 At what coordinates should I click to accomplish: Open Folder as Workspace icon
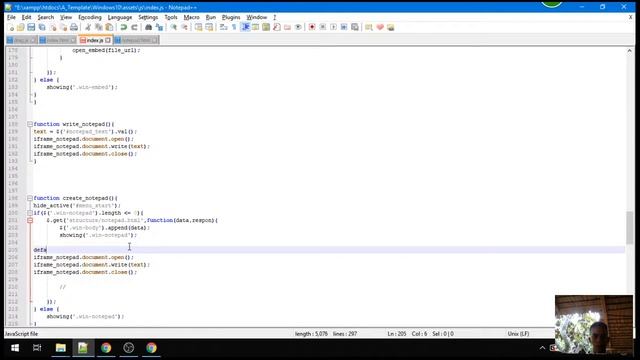point(287,27)
